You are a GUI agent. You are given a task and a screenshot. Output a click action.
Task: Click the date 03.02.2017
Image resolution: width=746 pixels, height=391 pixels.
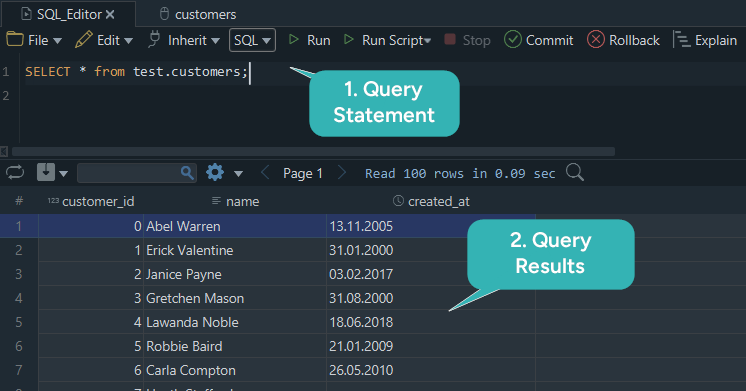(361, 274)
